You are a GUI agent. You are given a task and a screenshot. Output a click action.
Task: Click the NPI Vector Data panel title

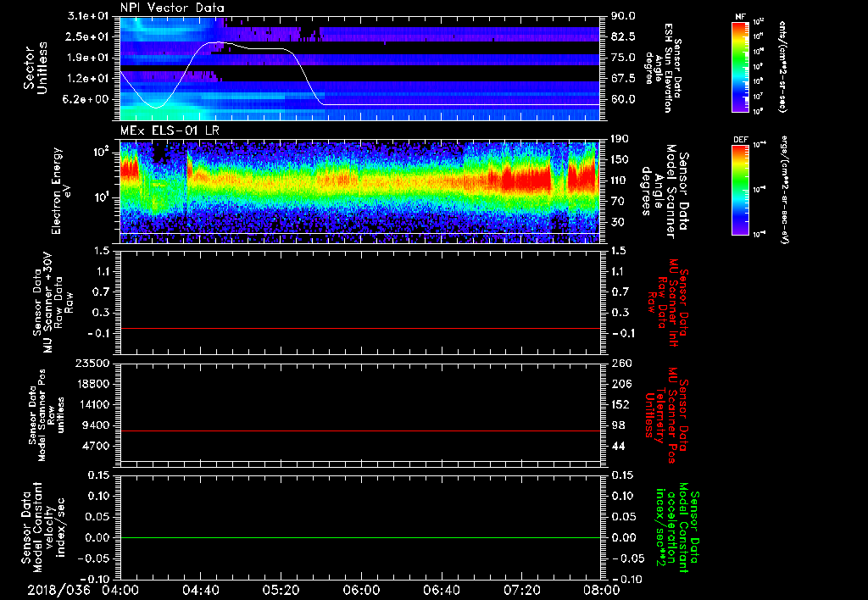click(172, 8)
